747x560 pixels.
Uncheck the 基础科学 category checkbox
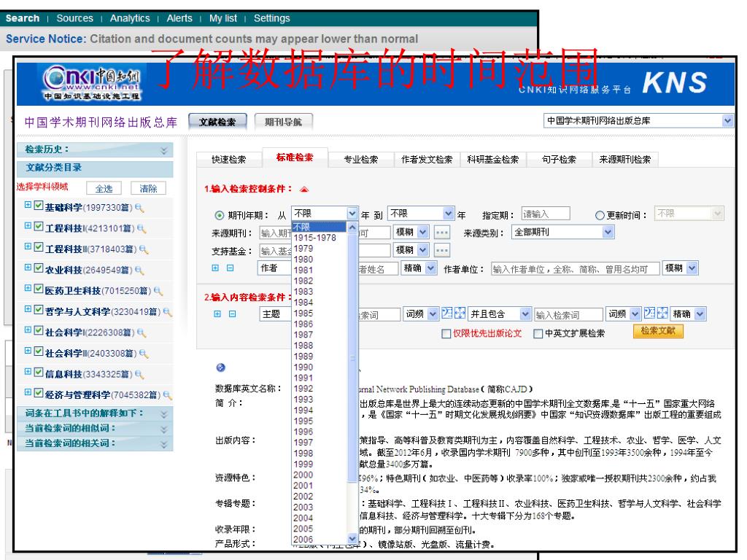click(x=39, y=206)
